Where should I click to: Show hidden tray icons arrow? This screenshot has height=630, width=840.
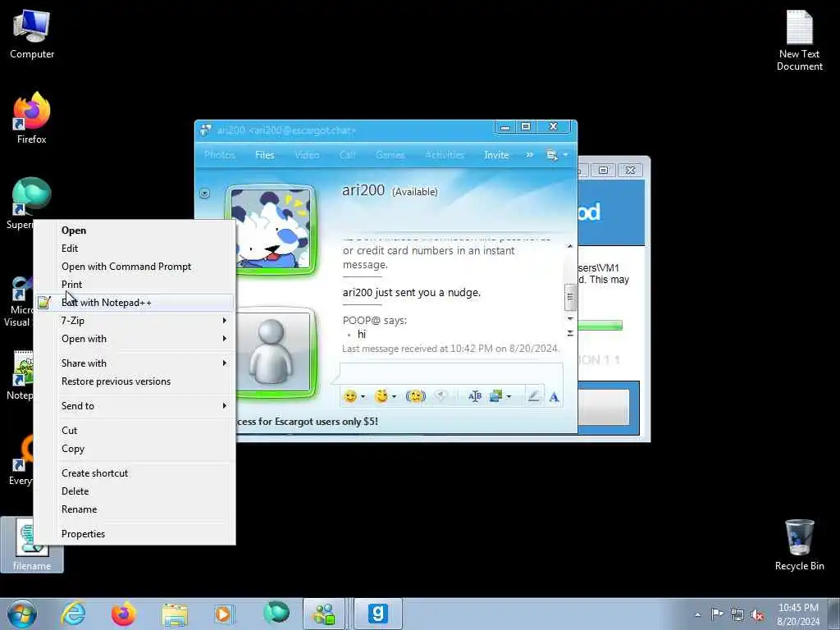697,614
